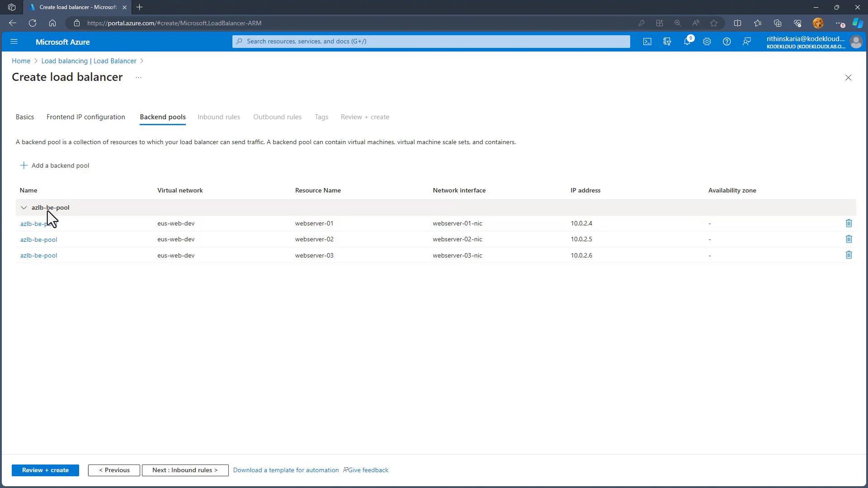Go to Home breadcrumb
Image resolution: width=868 pixels, height=488 pixels.
[x=21, y=61]
